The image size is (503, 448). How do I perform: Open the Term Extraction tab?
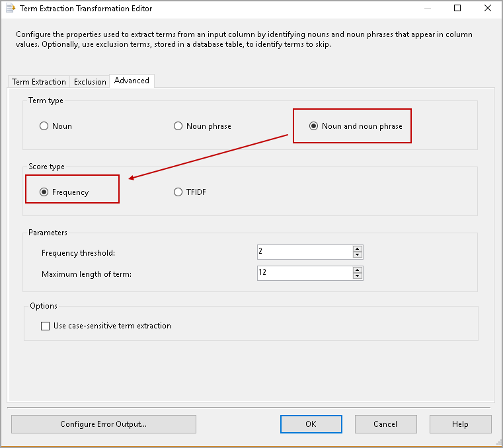[39, 82]
